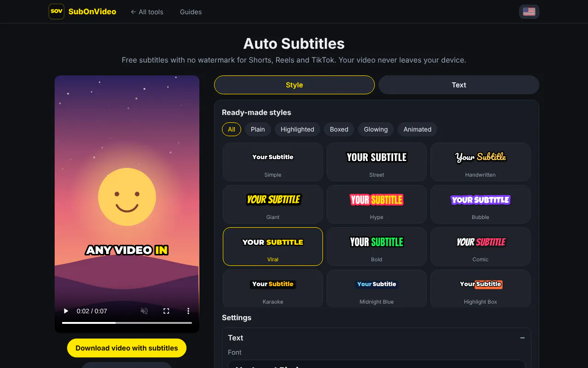588x368 pixels.
Task: Click the SOV logo icon
Action: coord(57,11)
